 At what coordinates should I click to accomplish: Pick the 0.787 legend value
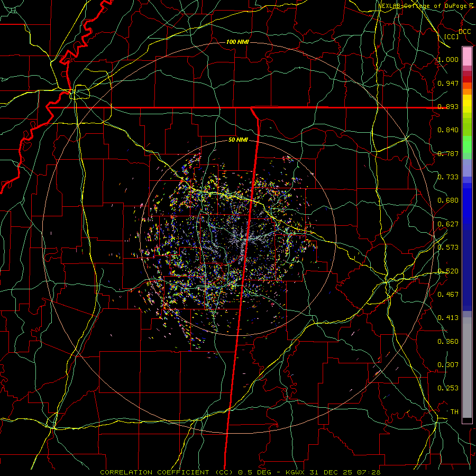448,153
